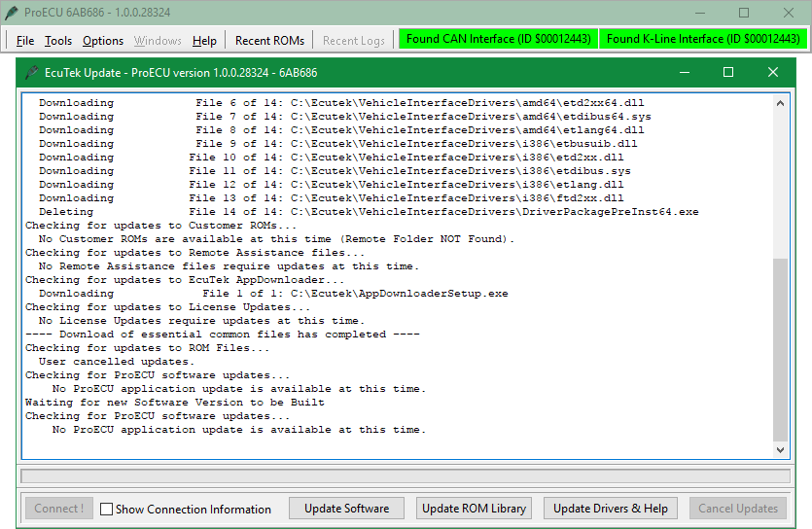Click the etdibus64.sys File 7 line
812x529 pixels.
pyautogui.click(x=345, y=117)
